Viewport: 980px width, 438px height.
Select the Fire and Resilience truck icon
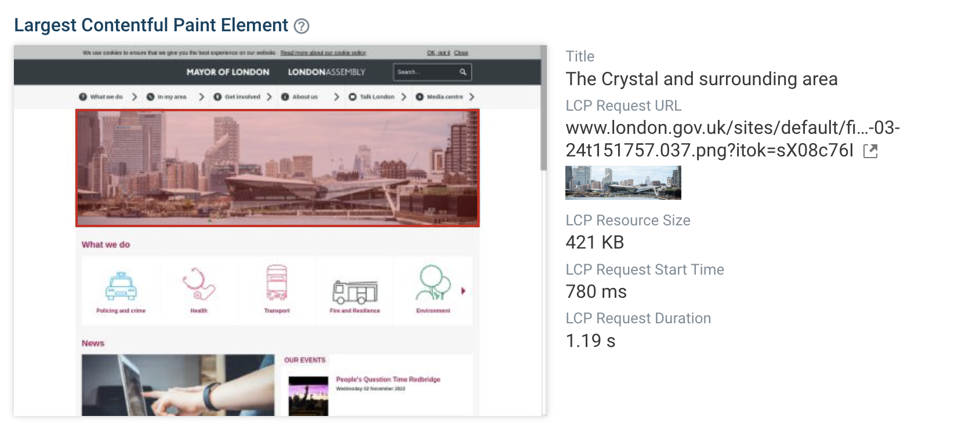[355, 291]
